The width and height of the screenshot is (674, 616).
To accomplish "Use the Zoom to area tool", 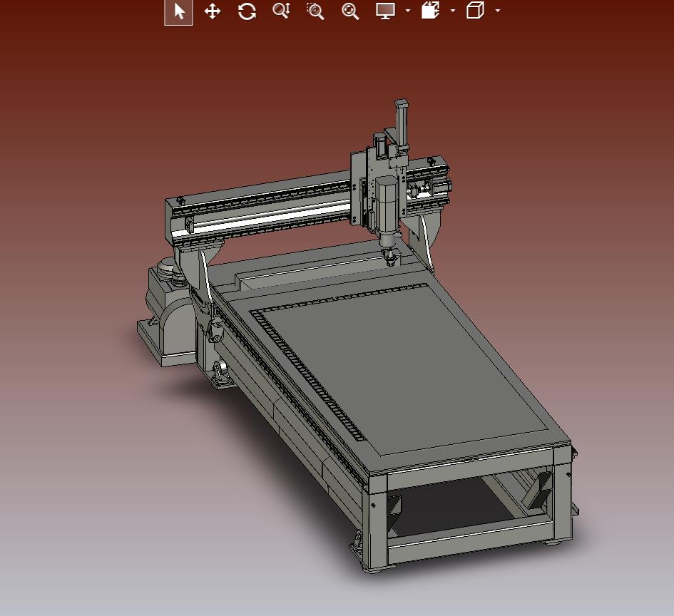I will pos(315,11).
